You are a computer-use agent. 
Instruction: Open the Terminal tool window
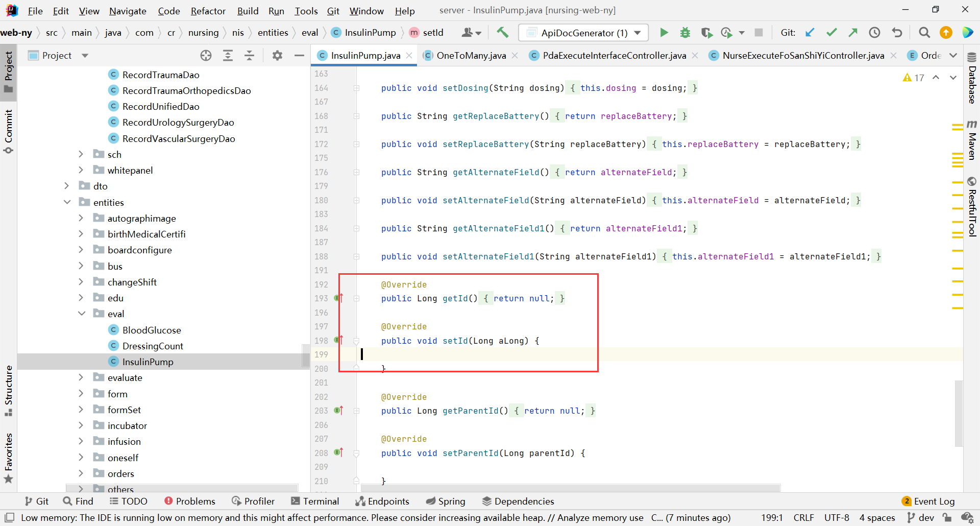[x=315, y=501]
